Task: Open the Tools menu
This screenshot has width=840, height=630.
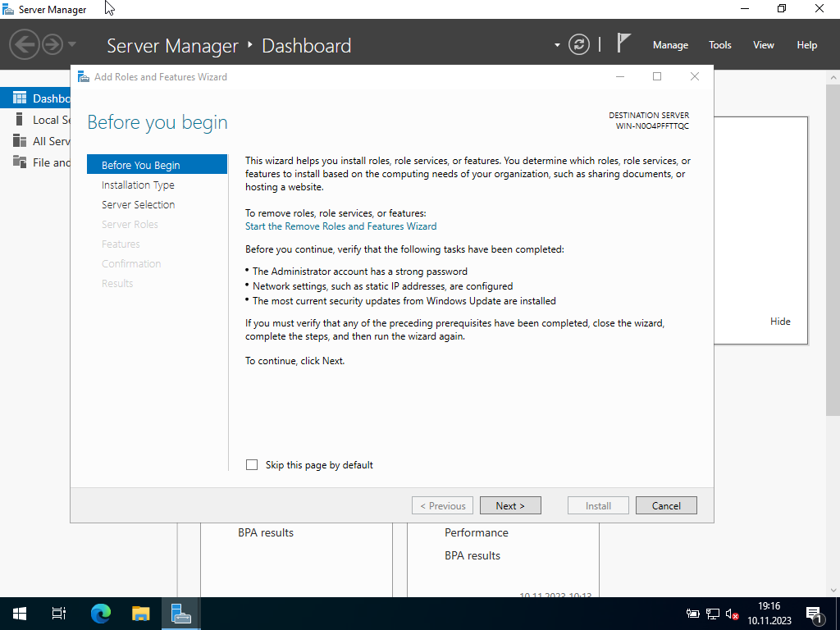Action: point(720,45)
